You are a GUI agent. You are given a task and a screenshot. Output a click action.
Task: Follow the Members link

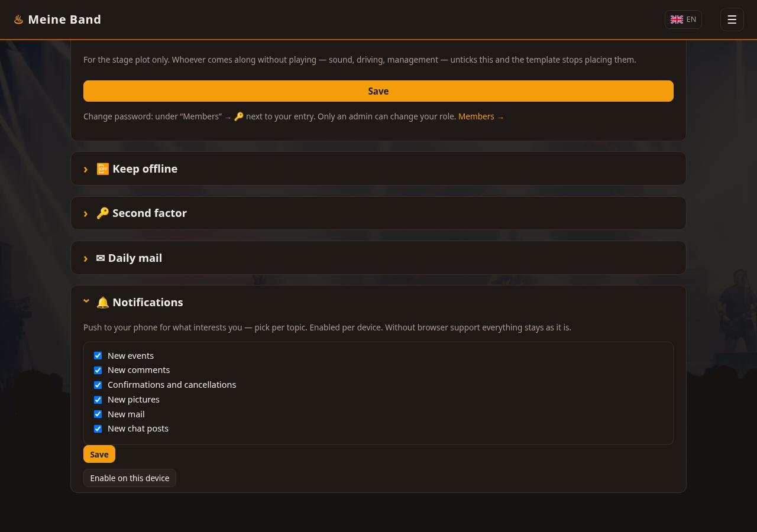click(481, 116)
